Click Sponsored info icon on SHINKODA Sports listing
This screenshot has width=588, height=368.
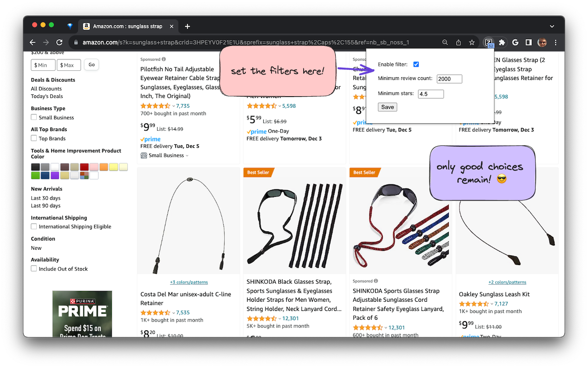coord(376,281)
